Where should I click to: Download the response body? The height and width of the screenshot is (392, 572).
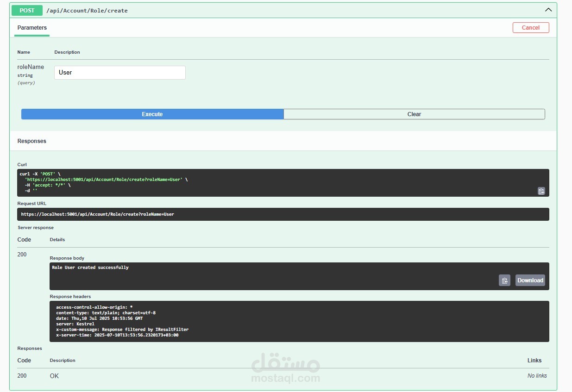pyautogui.click(x=530, y=280)
